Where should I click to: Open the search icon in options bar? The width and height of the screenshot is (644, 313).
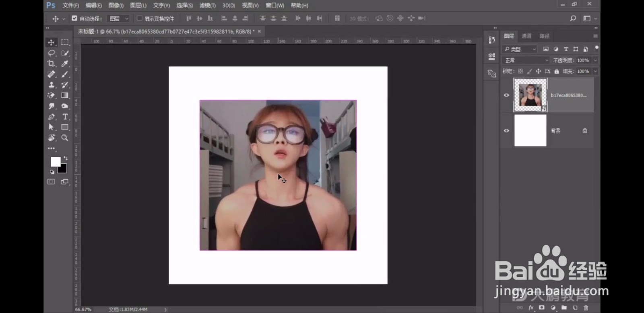click(573, 19)
